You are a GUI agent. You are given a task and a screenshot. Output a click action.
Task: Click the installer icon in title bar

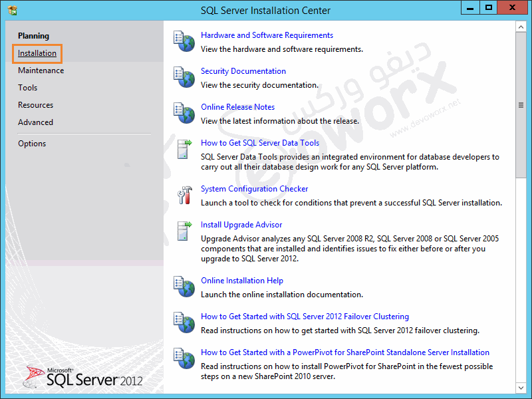pyautogui.click(x=12, y=10)
